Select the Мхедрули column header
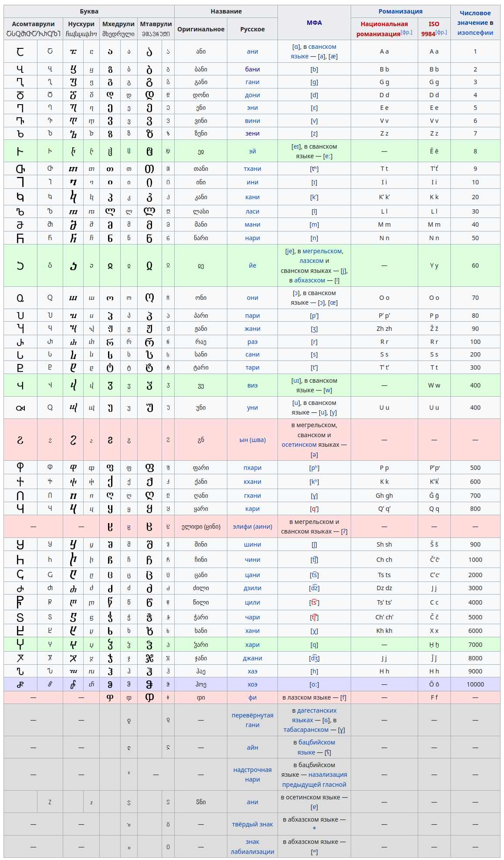504x860 pixels. pos(118,29)
